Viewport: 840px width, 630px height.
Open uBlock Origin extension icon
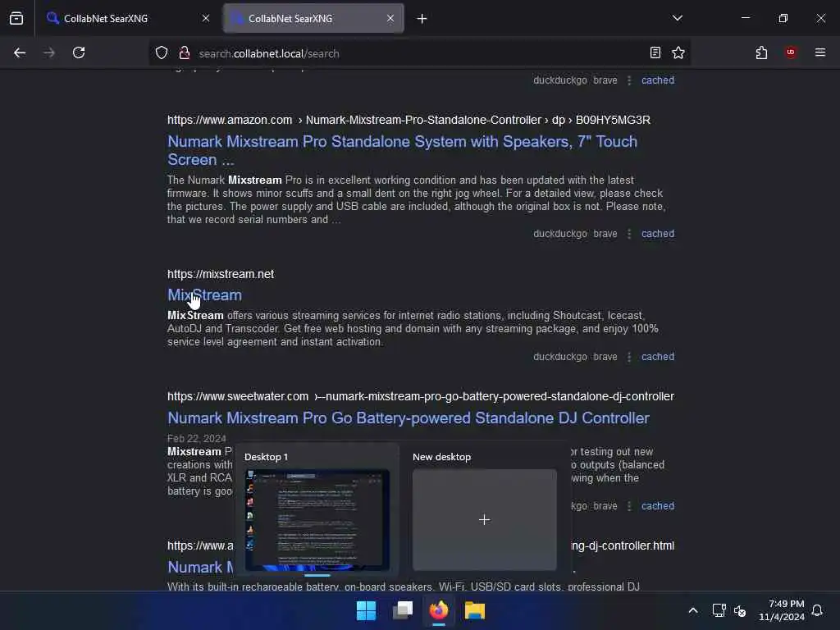(x=791, y=52)
